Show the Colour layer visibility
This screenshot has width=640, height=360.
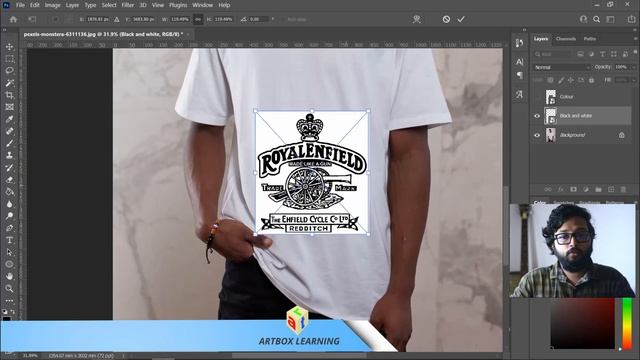click(537, 97)
